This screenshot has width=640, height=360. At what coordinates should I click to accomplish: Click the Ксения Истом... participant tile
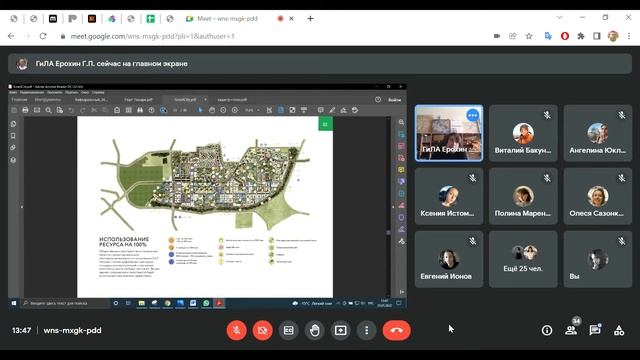449,196
